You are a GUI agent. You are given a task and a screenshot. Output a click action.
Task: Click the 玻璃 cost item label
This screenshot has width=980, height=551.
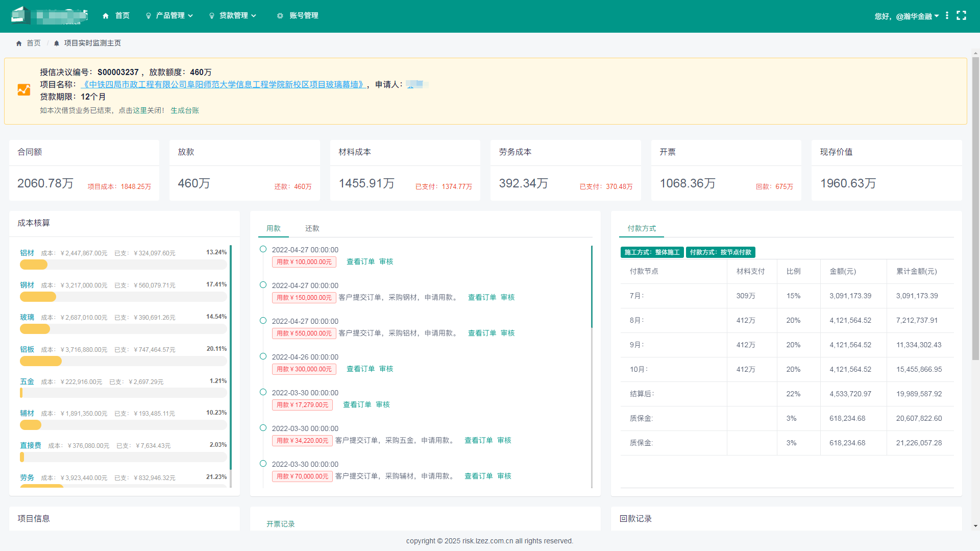(x=27, y=317)
